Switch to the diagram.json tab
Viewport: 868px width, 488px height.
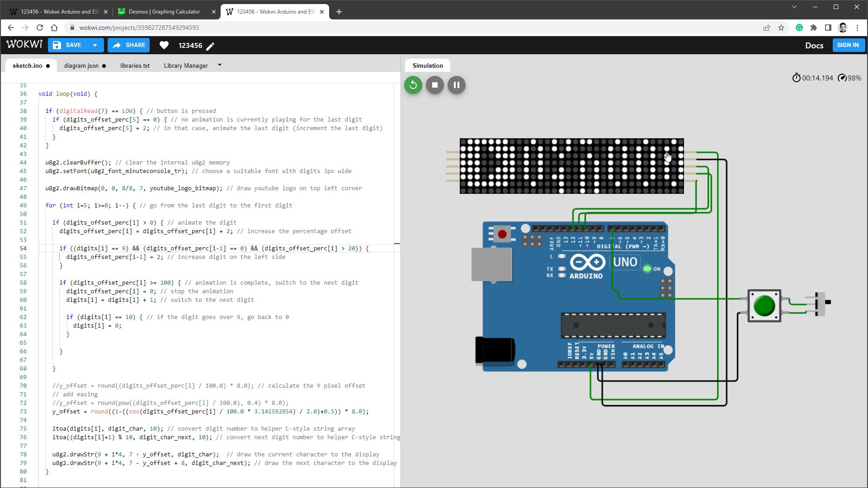82,66
